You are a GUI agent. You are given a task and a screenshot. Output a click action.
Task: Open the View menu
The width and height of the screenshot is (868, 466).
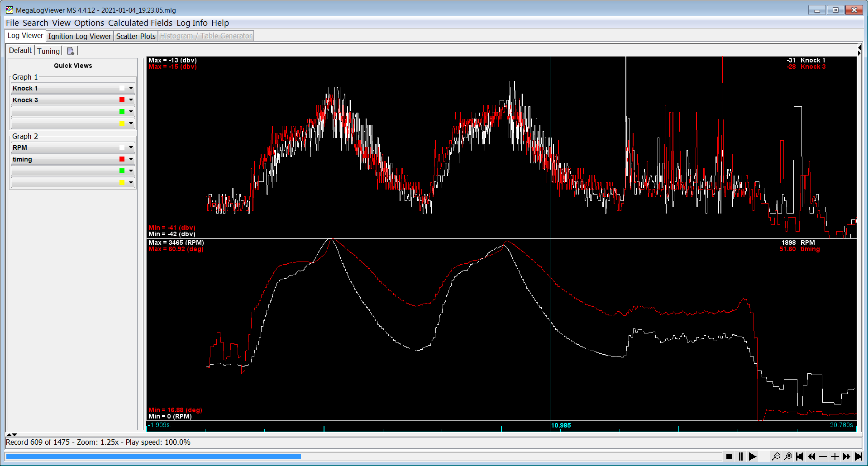(x=61, y=23)
